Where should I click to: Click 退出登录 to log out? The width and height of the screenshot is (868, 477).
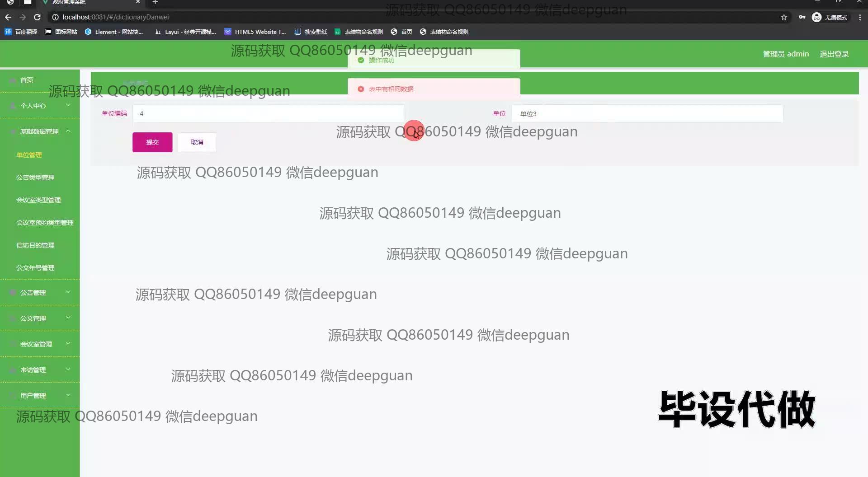[834, 54]
